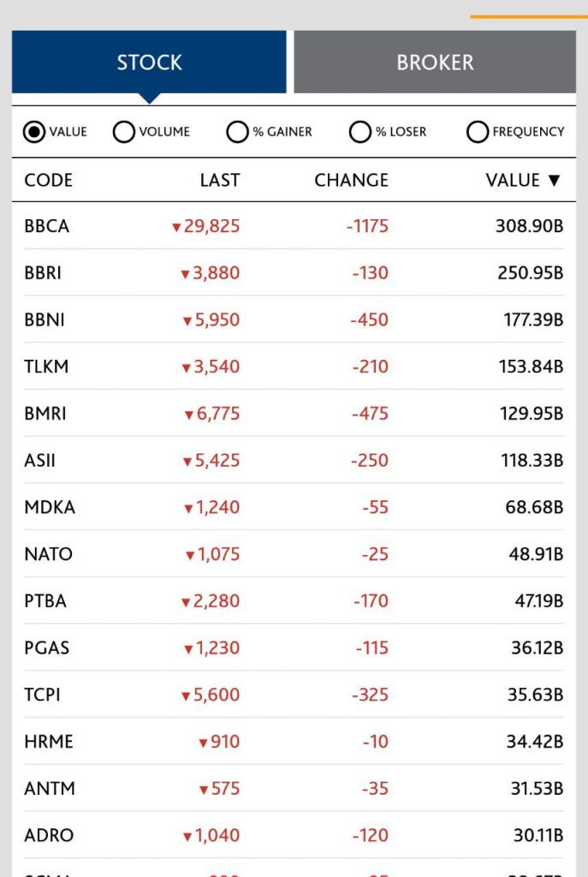
Task: Click the VALUE sort arrow in header
Action: point(554,181)
